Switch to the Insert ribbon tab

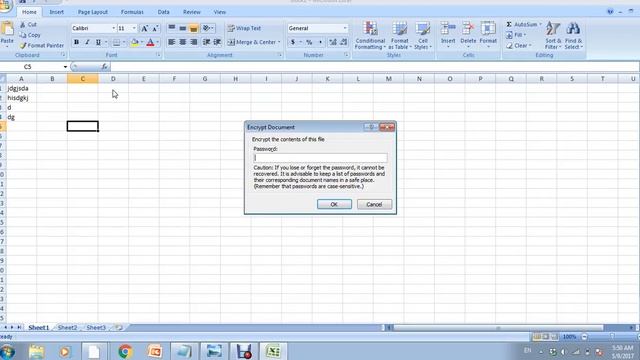click(57, 12)
